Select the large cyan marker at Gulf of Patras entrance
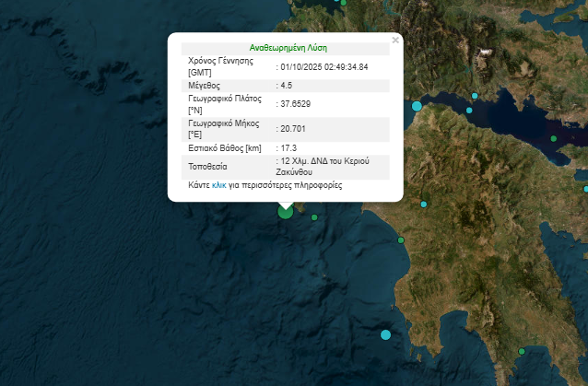This screenshot has height=386, width=588. (x=417, y=106)
